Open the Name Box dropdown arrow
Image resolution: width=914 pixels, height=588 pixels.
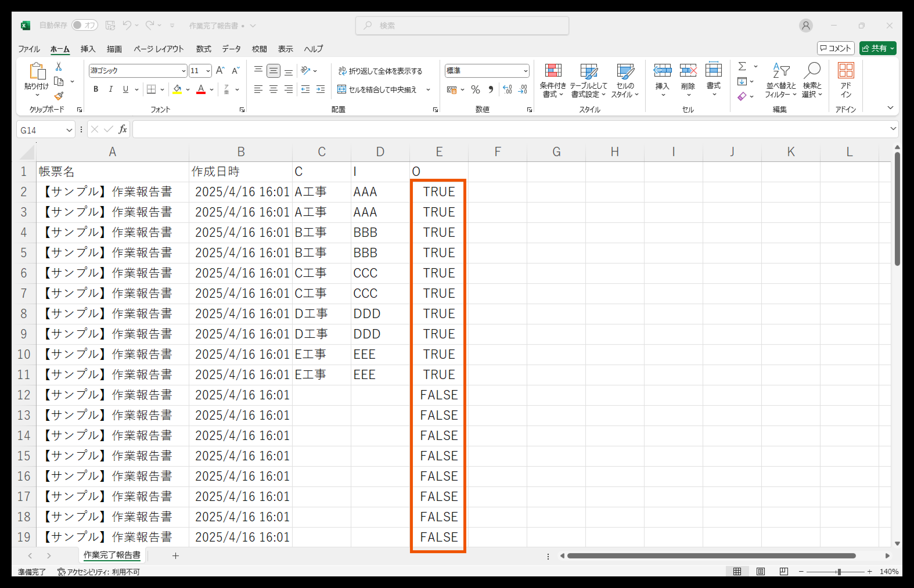pos(69,130)
